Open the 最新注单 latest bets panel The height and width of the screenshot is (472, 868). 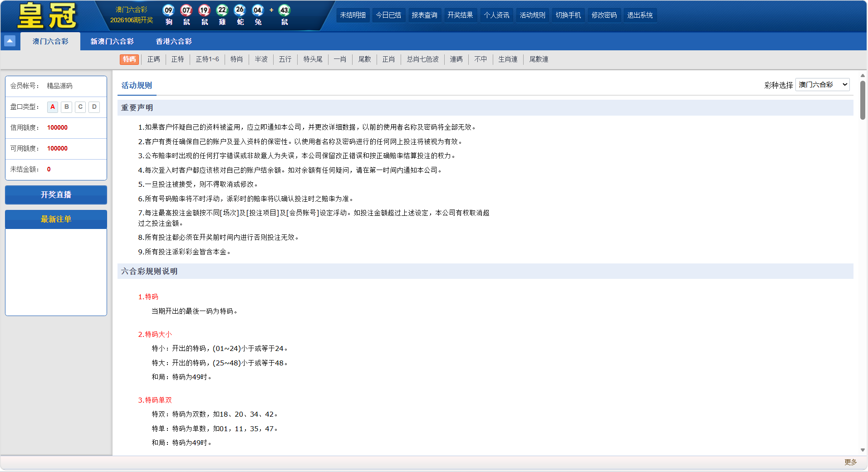pos(56,219)
